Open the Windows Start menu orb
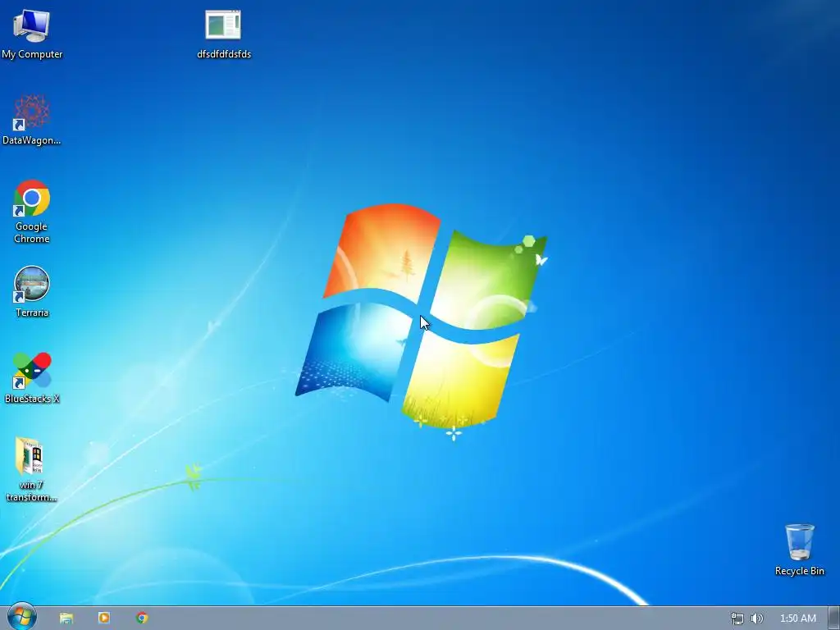 (x=22, y=617)
